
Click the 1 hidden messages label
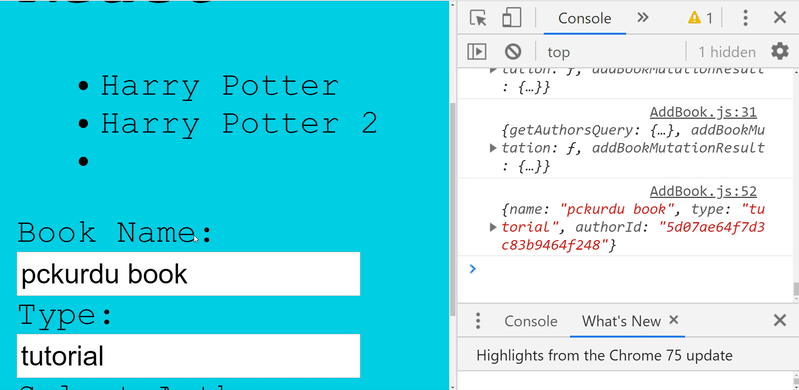click(727, 52)
